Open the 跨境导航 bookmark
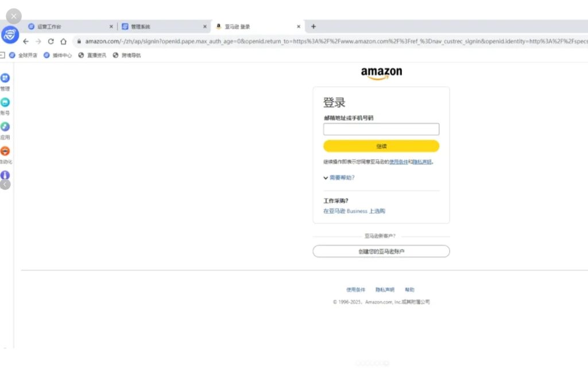The height and width of the screenshot is (369, 588). pos(127,55)
